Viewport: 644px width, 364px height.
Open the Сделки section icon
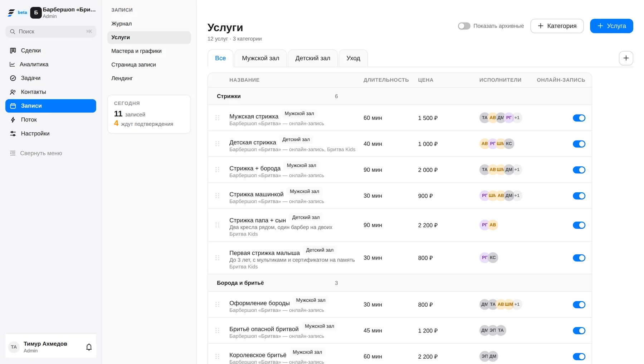point(13,51)
